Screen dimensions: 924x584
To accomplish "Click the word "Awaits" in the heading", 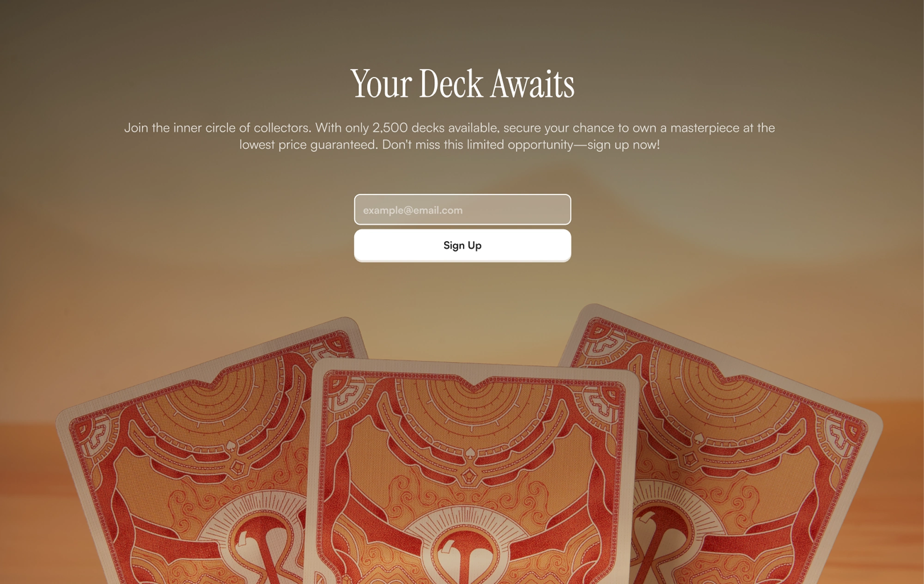I will [x=532, y=84].
